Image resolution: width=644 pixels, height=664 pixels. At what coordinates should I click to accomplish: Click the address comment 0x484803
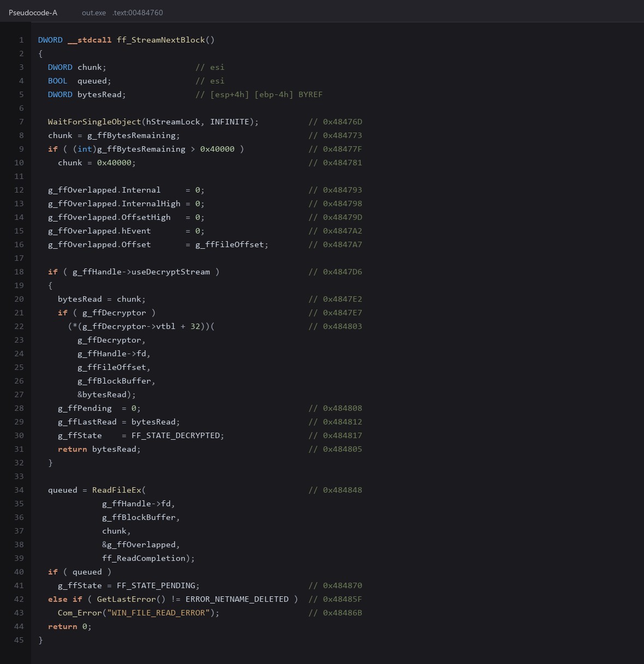pos(335,326)
